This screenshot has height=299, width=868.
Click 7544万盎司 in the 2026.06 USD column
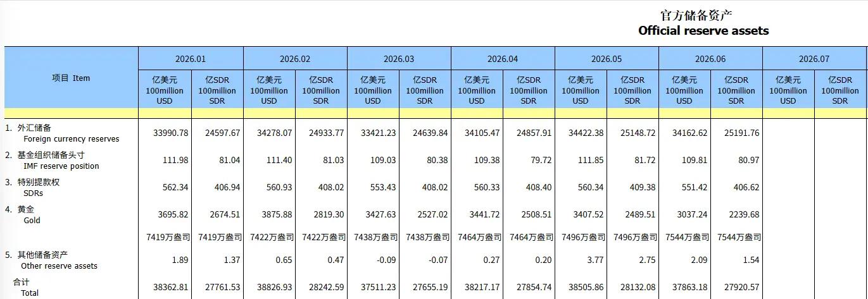(x=687, y=238)
